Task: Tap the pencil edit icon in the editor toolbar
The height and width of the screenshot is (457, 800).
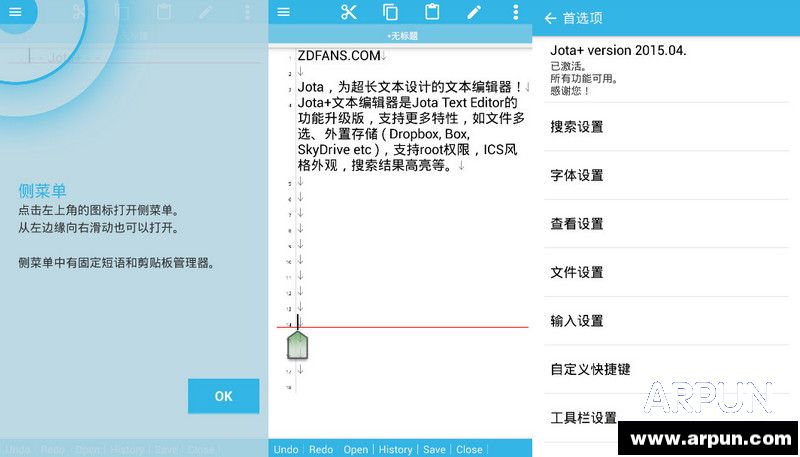Action: 474,12
